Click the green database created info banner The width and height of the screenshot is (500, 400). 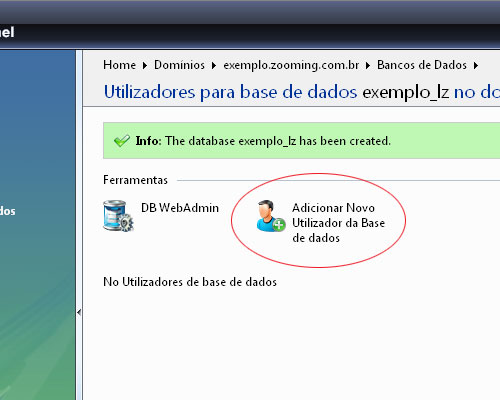point(302,141)
